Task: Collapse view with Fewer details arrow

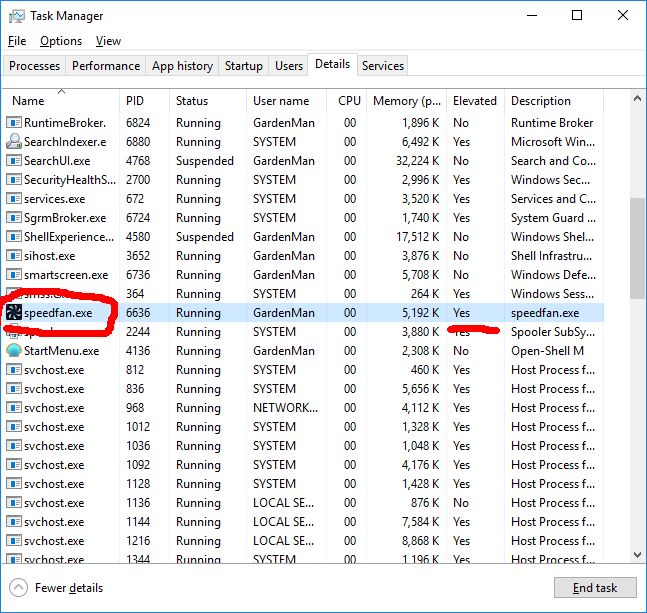Action: click(18, 587)
